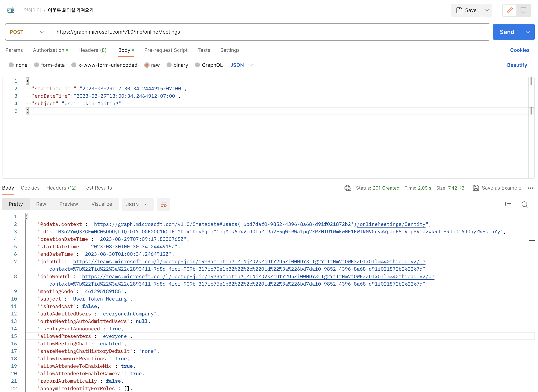This screenshot has width=538, height=392.
Task: Click the Beautify link
Action: 517,65
